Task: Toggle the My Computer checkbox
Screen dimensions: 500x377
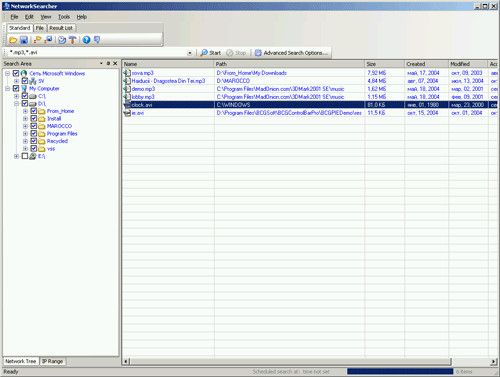Action: (x=16, y=88)
